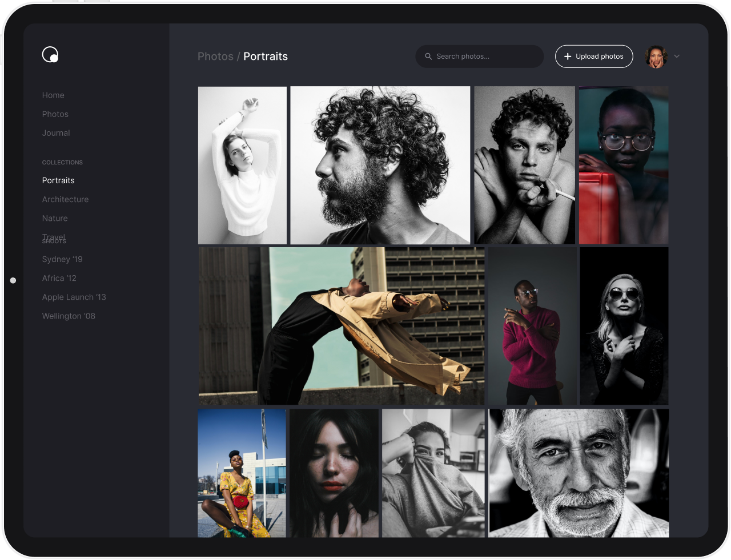Select the Portraits collection in the sidebar
The image size is (731, 560).
(x=58, y=180)
